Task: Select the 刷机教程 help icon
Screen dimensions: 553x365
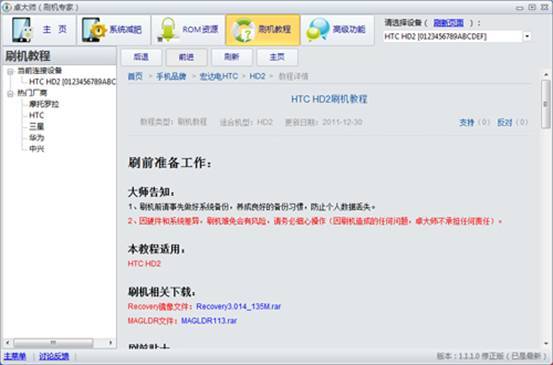Action: coord(243,31)
